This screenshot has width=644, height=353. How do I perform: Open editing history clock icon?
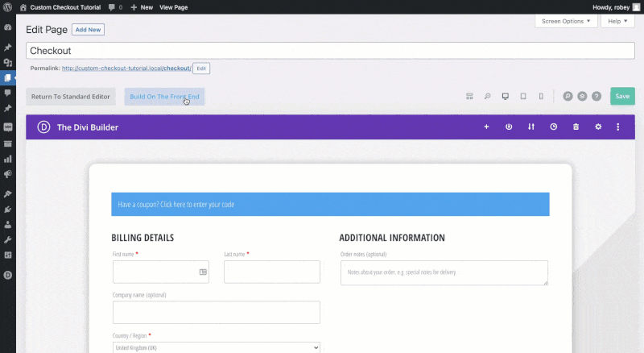(554, 127)
